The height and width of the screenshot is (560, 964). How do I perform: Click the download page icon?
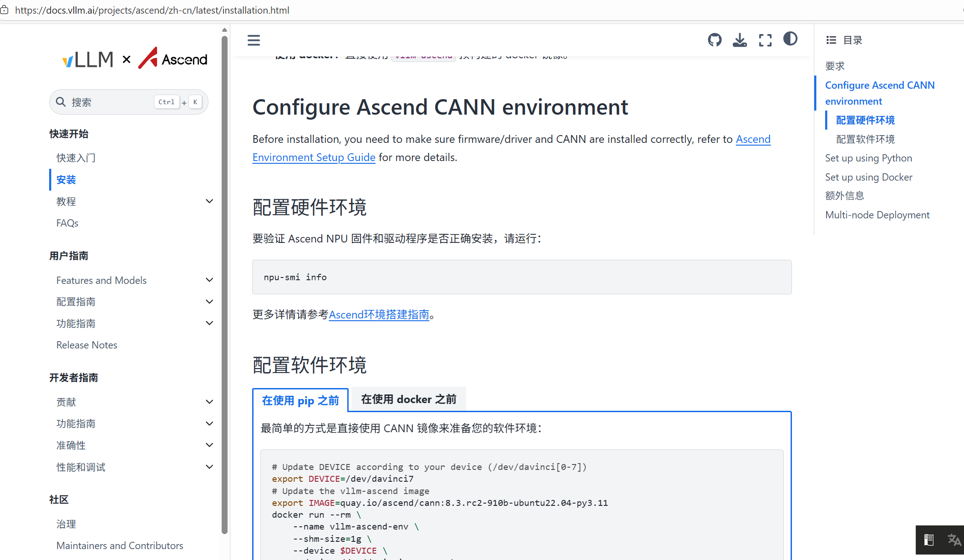(x=740, y=40)
